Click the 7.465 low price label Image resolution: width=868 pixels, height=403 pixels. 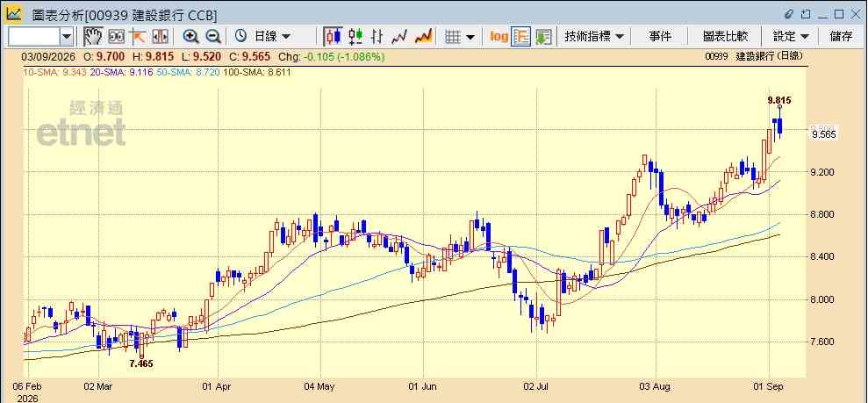click(x=141, y=363)
